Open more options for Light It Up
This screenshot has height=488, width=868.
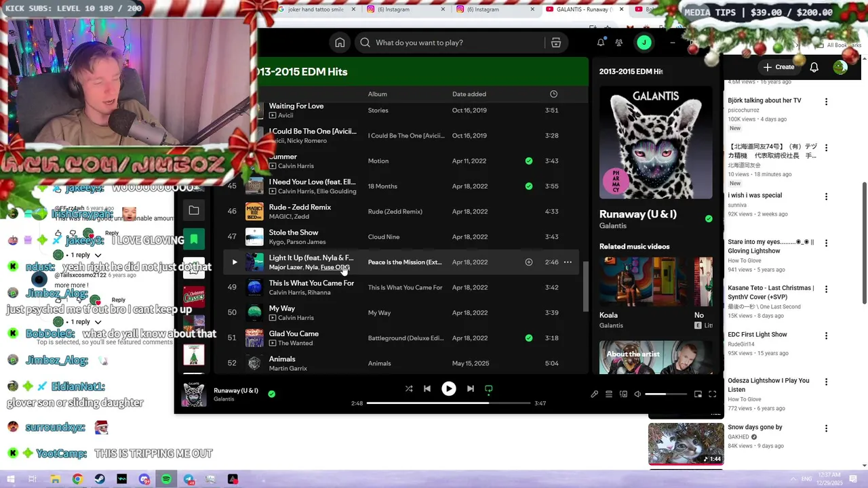tap(568, 262)
